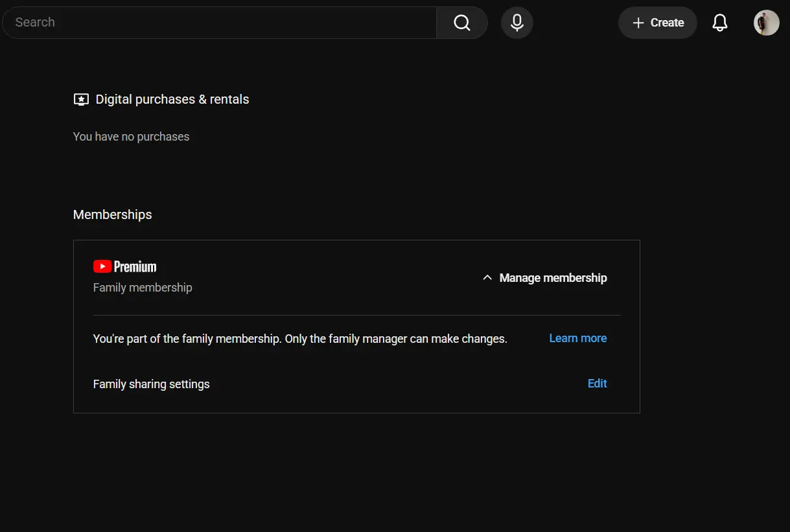The height and width of the screenshot is (532, 790).
Task: Focus the Search input field
Action: pyautogui.click(x=220, y=23)
